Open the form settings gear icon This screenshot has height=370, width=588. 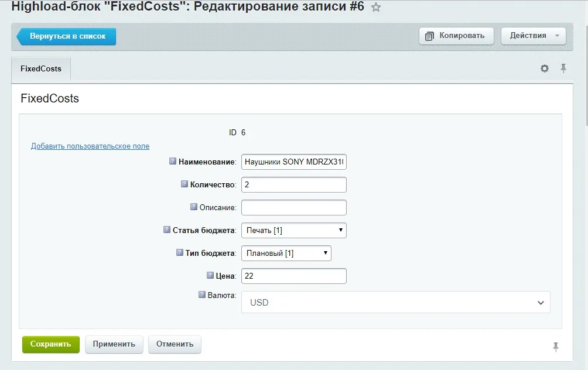click(x=544, y=68)
